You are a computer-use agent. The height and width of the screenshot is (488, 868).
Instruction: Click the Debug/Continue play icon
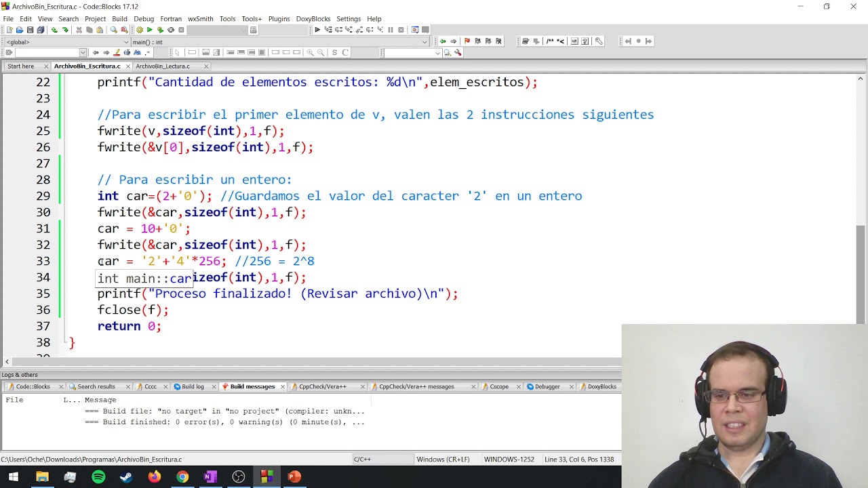tap(317, 30)
